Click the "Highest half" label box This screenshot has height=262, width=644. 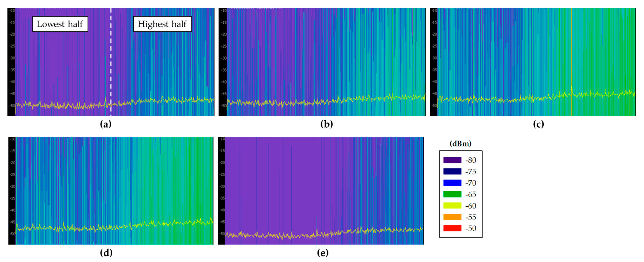coord(162,24)
